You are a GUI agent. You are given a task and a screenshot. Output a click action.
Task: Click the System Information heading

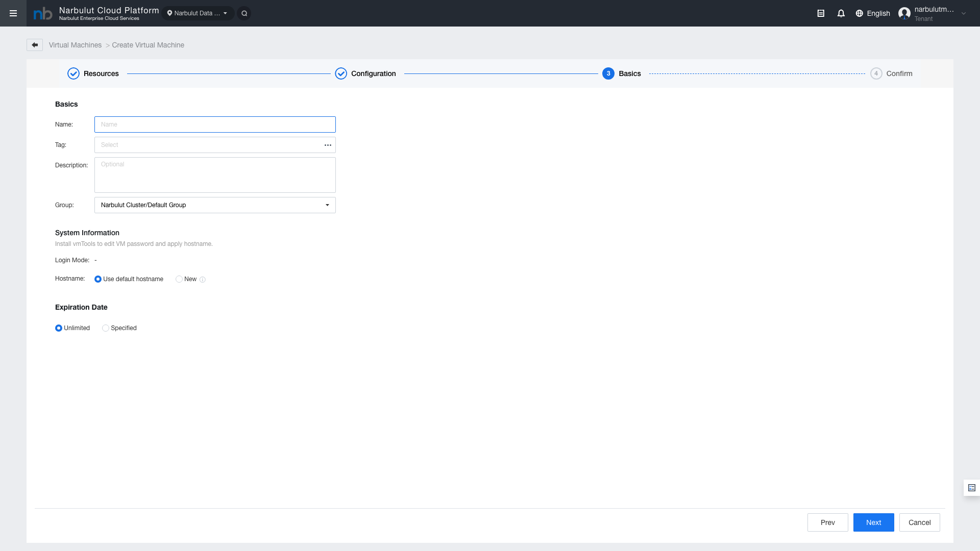click(x=87, y=233)
